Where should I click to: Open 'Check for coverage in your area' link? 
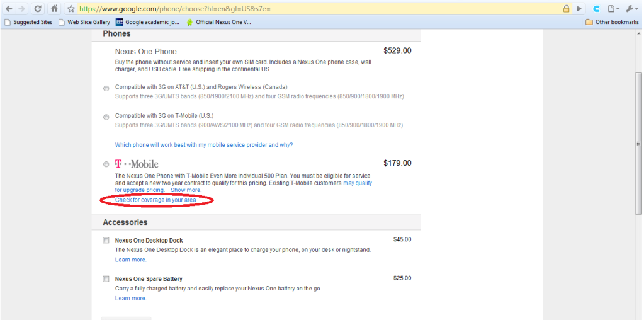click(x=155, y=200)
